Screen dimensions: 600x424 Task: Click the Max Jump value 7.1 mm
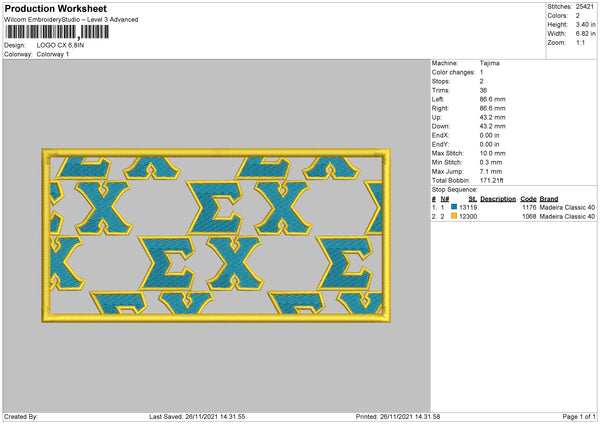click(491, 171)
